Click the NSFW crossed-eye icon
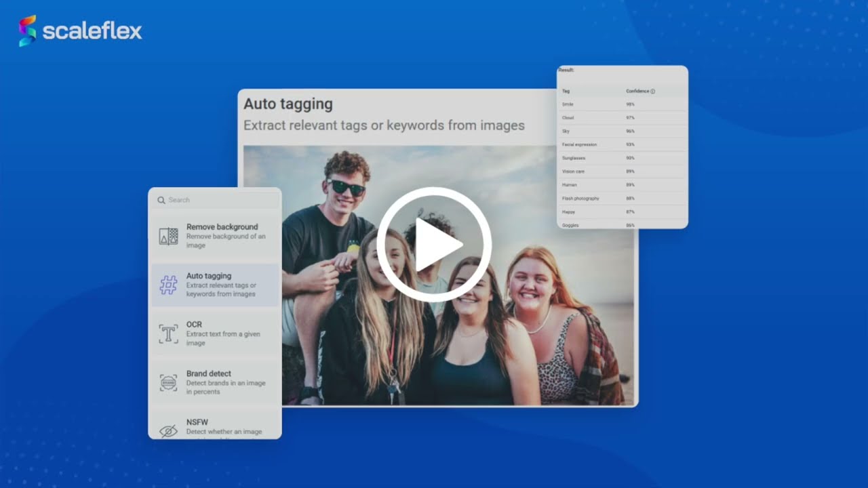The image size is (868, 488). pyautogui.click(x=168, y=430)
